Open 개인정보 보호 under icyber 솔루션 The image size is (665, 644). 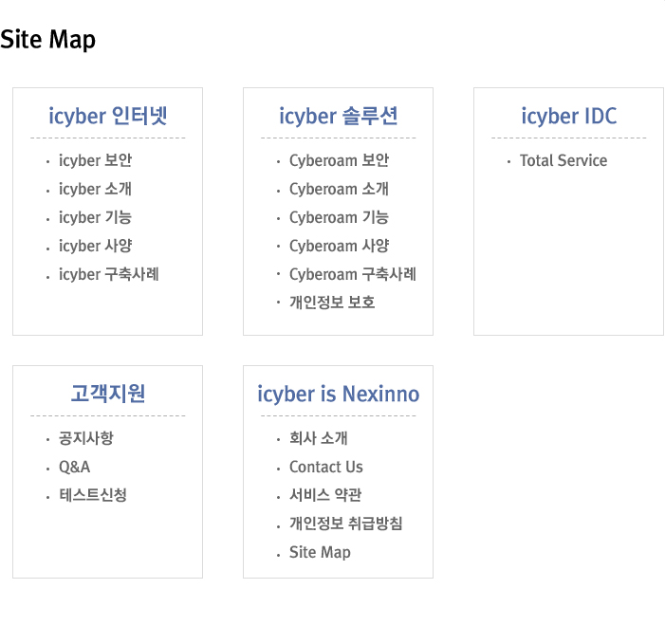332,303
